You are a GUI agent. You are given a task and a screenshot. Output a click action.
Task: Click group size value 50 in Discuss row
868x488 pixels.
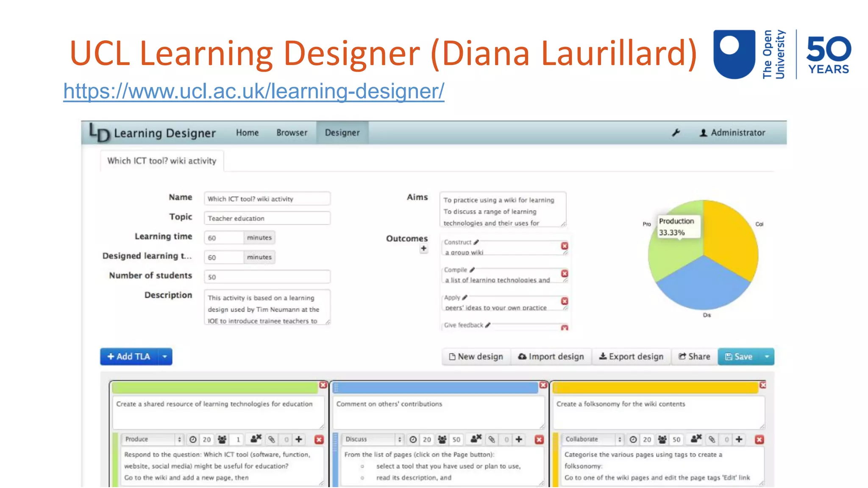(x=456, y=440)
